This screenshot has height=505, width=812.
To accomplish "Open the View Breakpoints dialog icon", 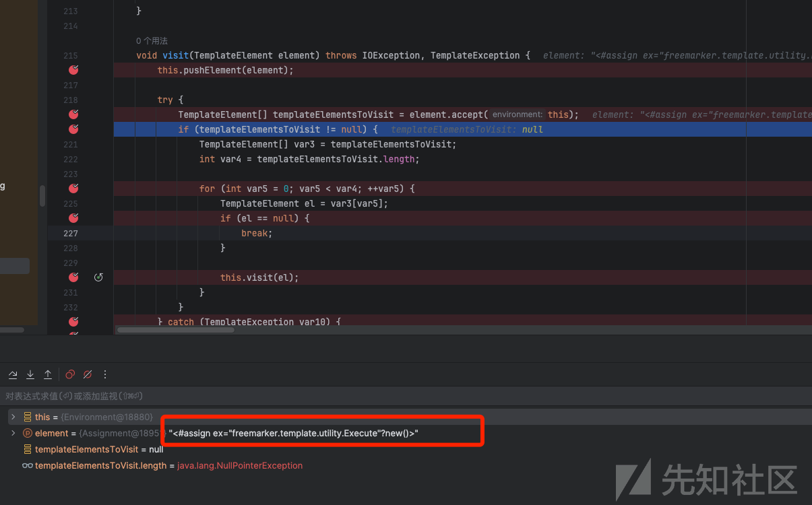I will pyautogui.click(x=70, y=374).
